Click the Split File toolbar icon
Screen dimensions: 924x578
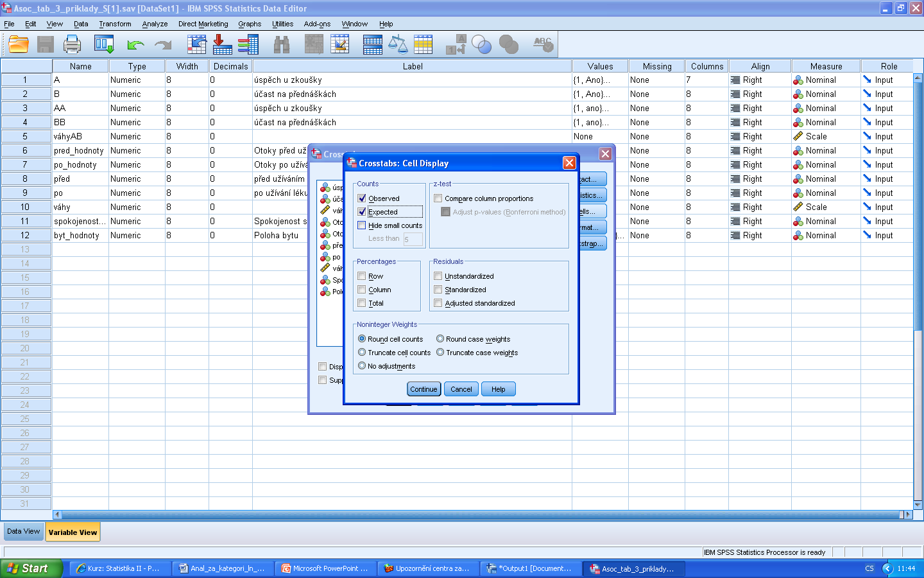[x=372, y=45]
